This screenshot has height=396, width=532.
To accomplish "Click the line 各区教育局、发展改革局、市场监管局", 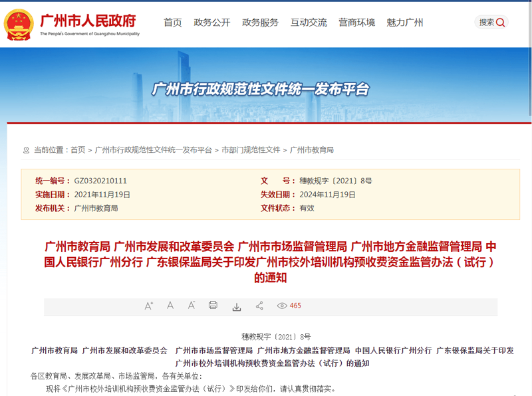I will tap(116, 376).
